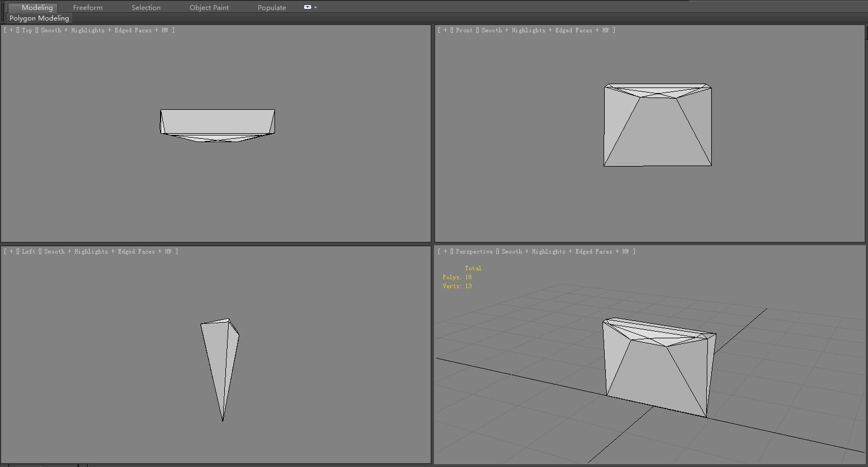Click the 'Polys: 18' statistic
This screenshot has width=868, height=467.
[x=457, y=277]
